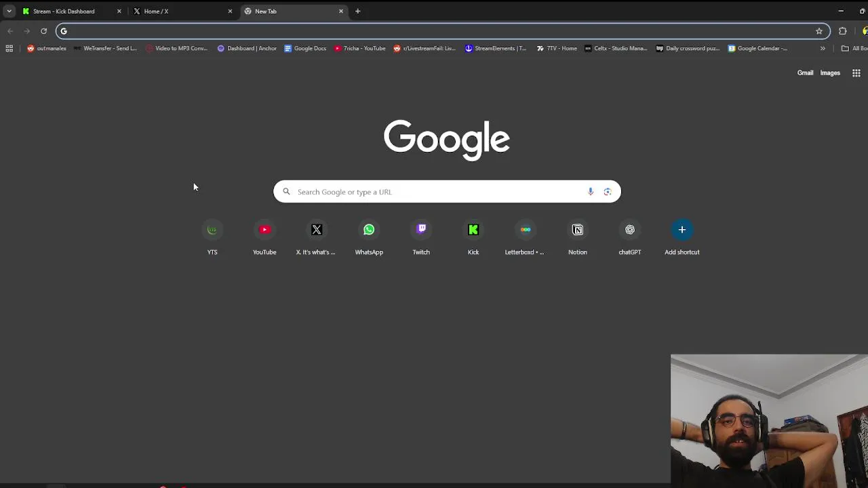Open the Google apps grid
868x488 pixels.
[856, 73]
